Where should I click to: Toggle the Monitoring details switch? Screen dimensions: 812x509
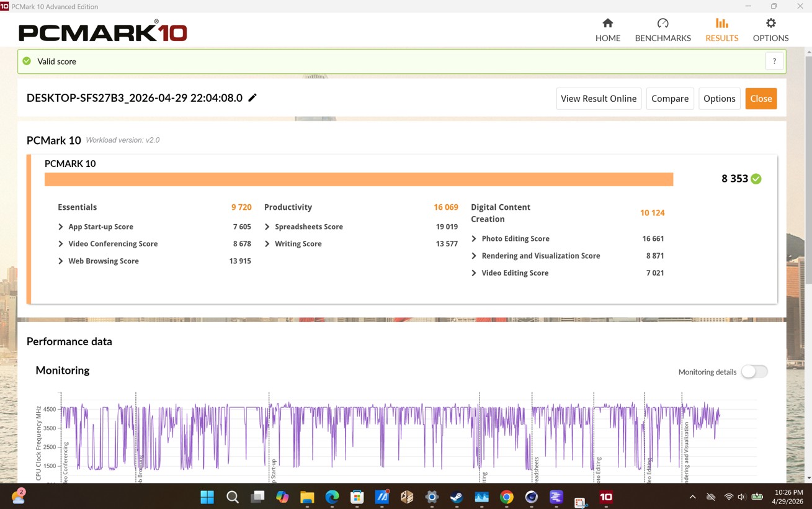tap(754, 371)
